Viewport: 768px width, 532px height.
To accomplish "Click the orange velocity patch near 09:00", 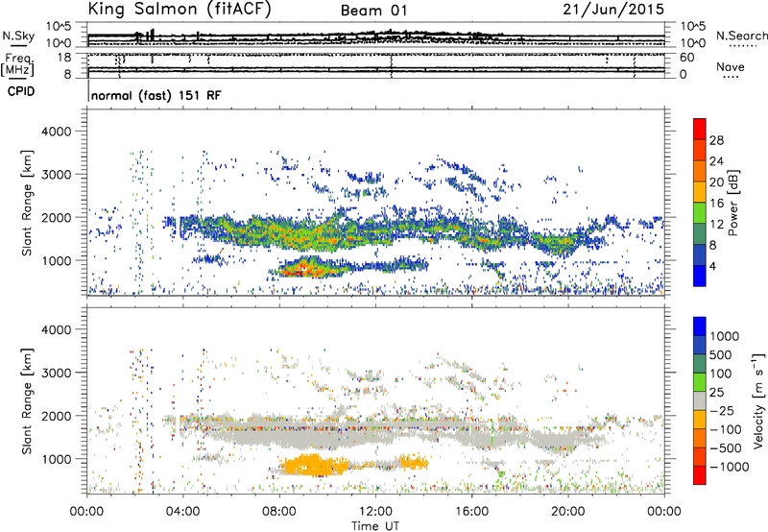I will 314,465.
